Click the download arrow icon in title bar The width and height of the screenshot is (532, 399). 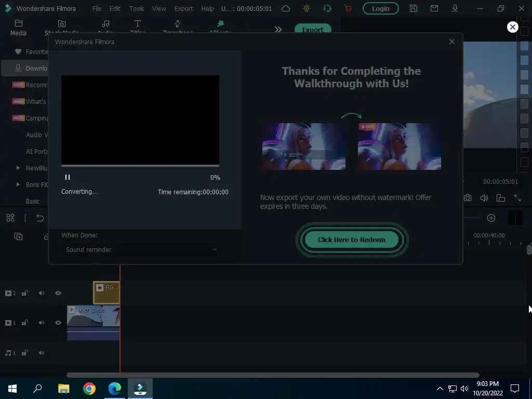point(455,8)
